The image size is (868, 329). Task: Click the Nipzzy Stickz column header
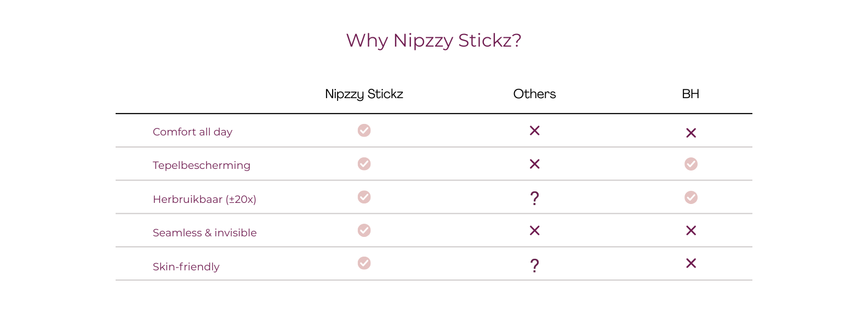(364, 94)
